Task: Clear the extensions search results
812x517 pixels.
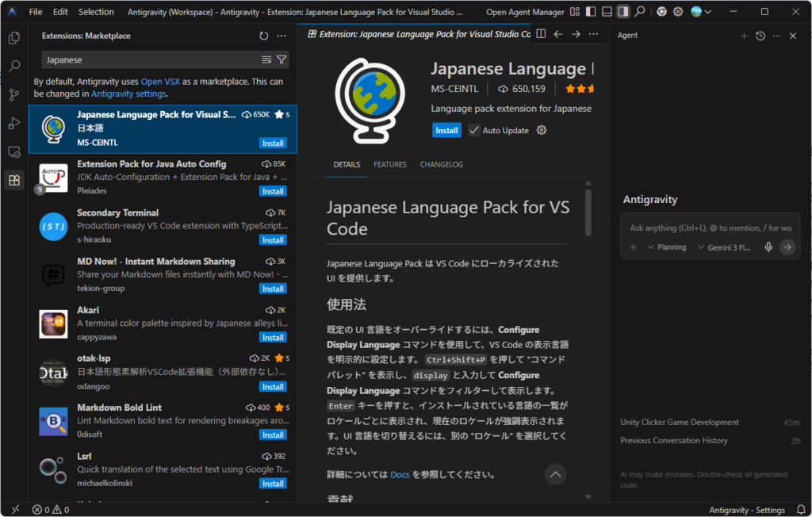Action: (266, 60)
